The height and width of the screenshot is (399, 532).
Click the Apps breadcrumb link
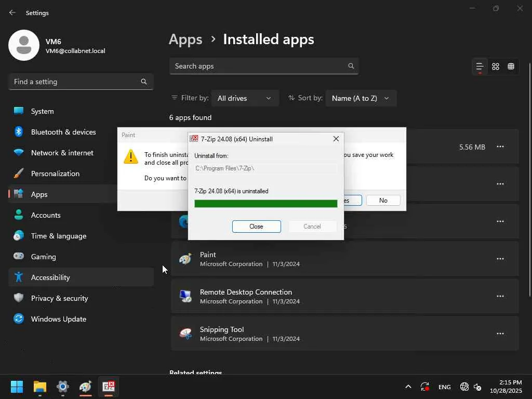click(185, 39)
